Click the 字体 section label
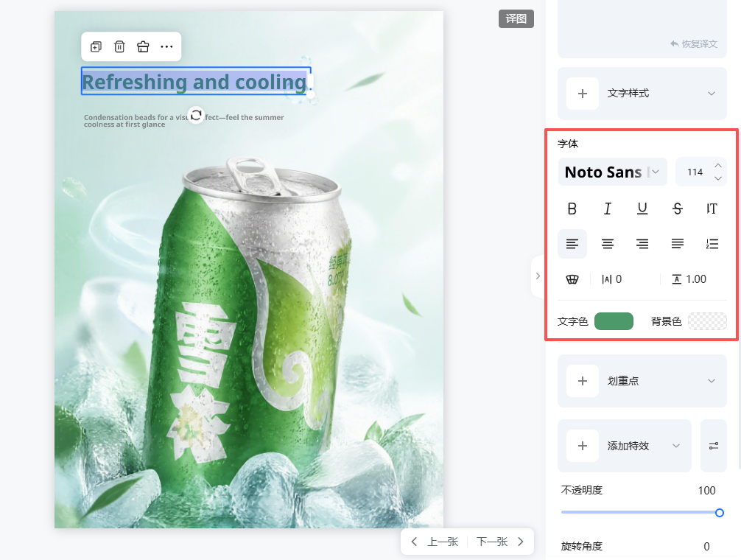The height and width of the screenshot is (560, 741). 568,144
